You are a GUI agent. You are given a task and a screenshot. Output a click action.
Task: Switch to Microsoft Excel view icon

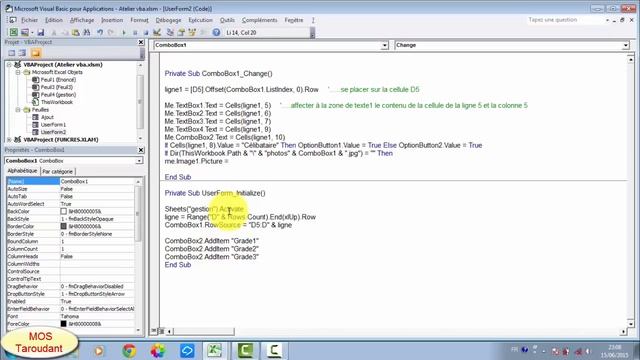(x=13, y=32)
